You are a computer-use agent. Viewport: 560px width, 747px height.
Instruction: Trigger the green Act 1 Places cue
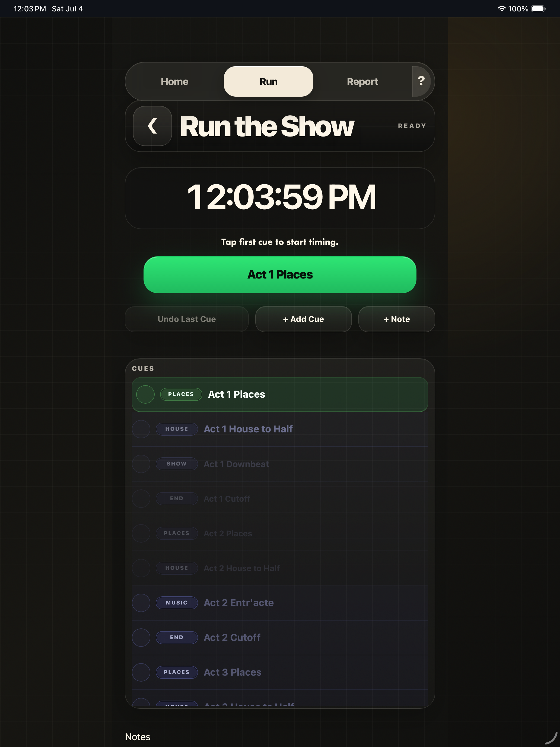click(x=280, y=274)
